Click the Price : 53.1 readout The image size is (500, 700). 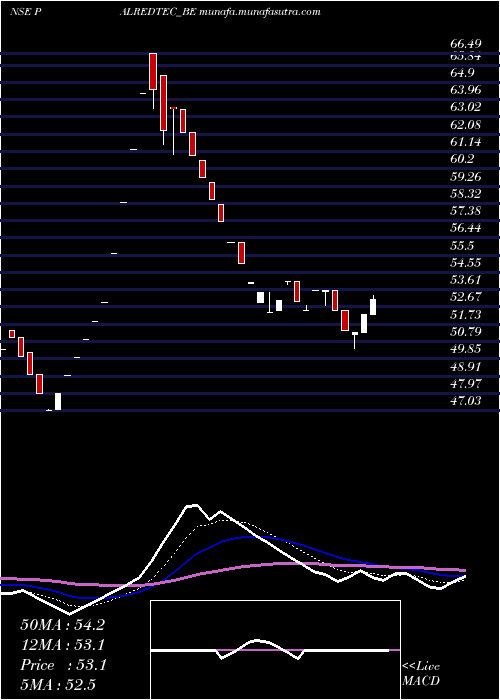[62, 665]
